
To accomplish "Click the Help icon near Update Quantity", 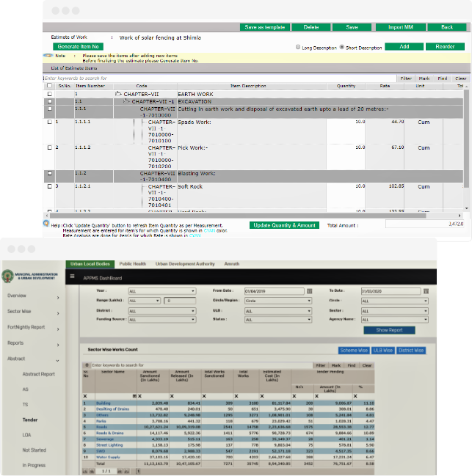I will [46, 223].
